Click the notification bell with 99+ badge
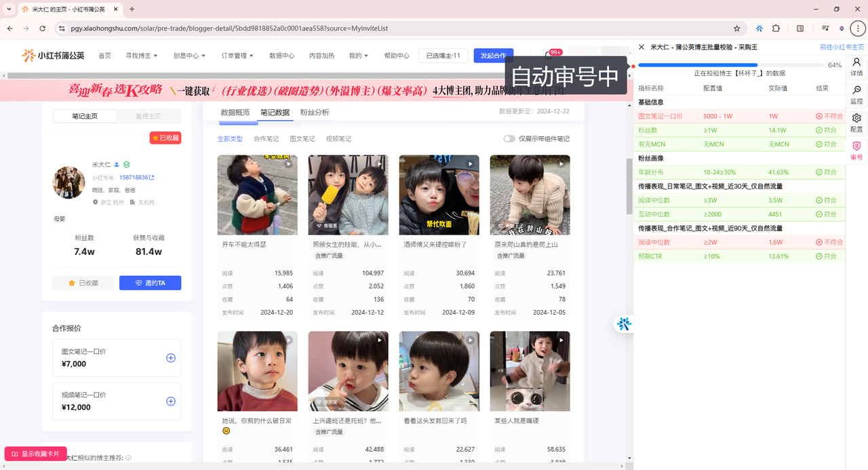This screenshot has height=470, width=868. [x=549, y=56]
